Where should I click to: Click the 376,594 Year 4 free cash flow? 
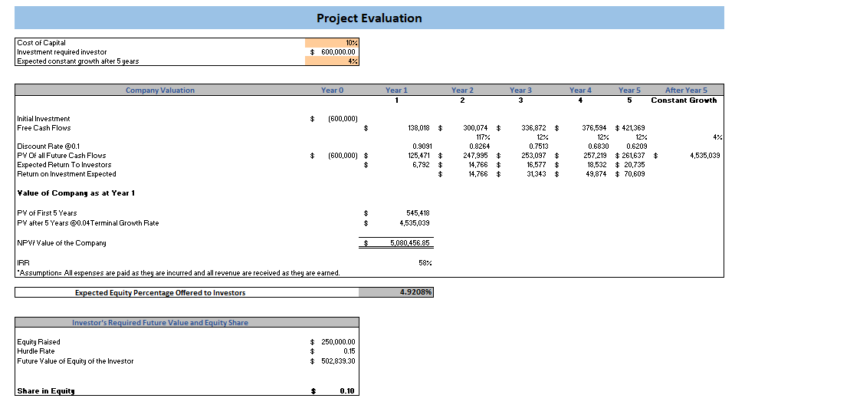coord(594,128)
